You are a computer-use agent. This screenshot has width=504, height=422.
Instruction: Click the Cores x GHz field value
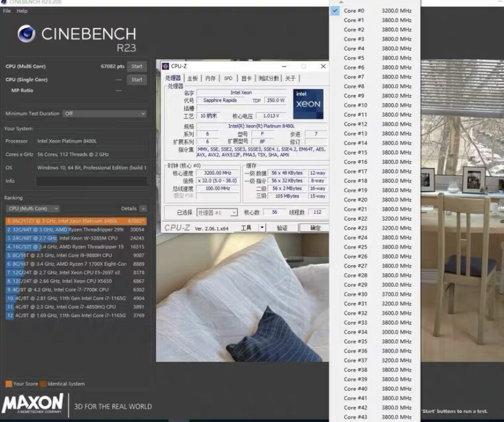91,154
